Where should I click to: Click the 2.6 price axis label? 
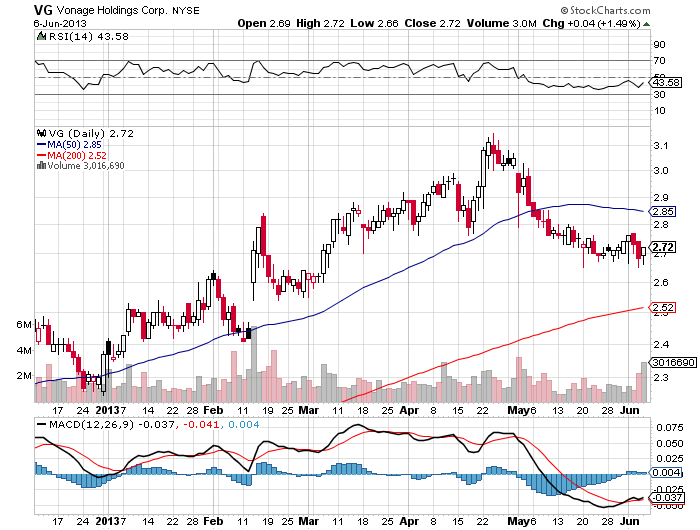click(661, 282)
